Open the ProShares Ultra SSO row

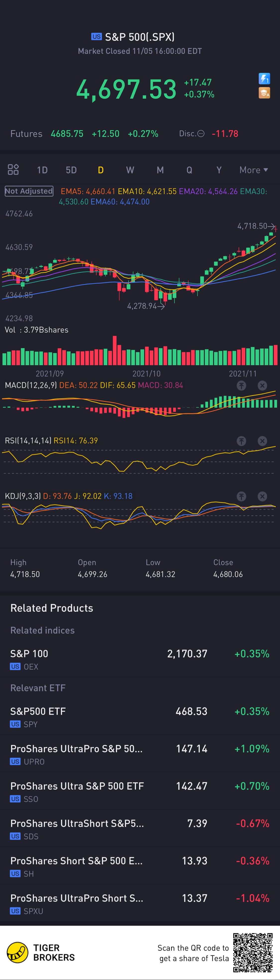140,792
